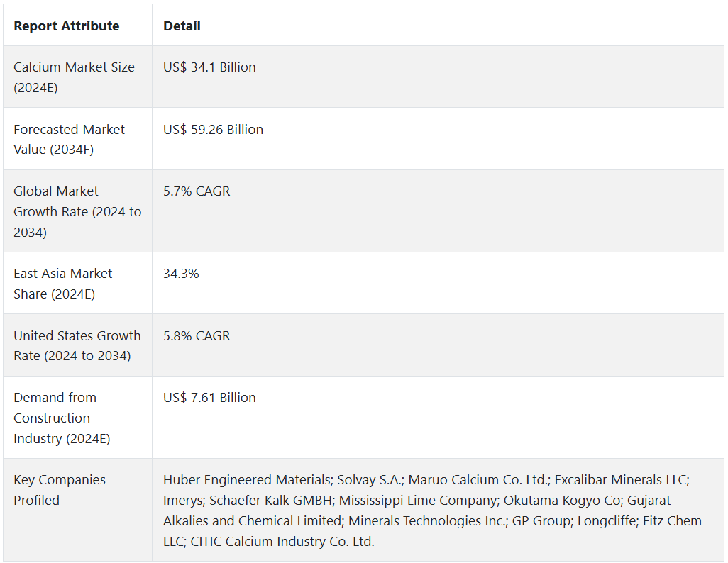728x563 pixels.
Task: Click the US$ 7.61 Billion value
Action: click(209, 398)
